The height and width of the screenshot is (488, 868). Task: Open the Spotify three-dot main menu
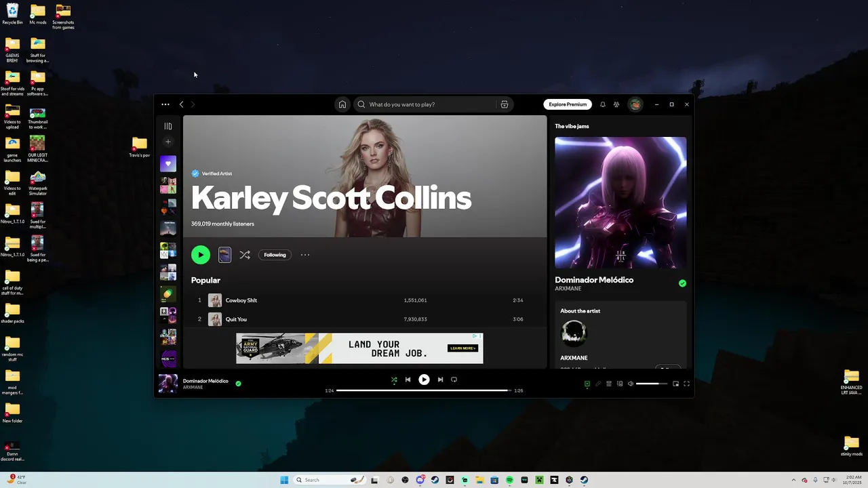[x=165, y=104]
